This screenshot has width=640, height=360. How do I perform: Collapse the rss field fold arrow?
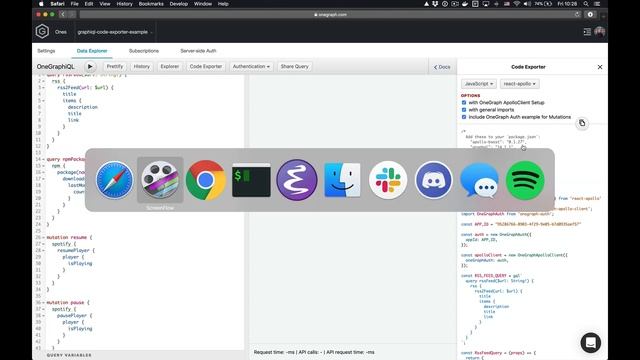pos(44,81)
